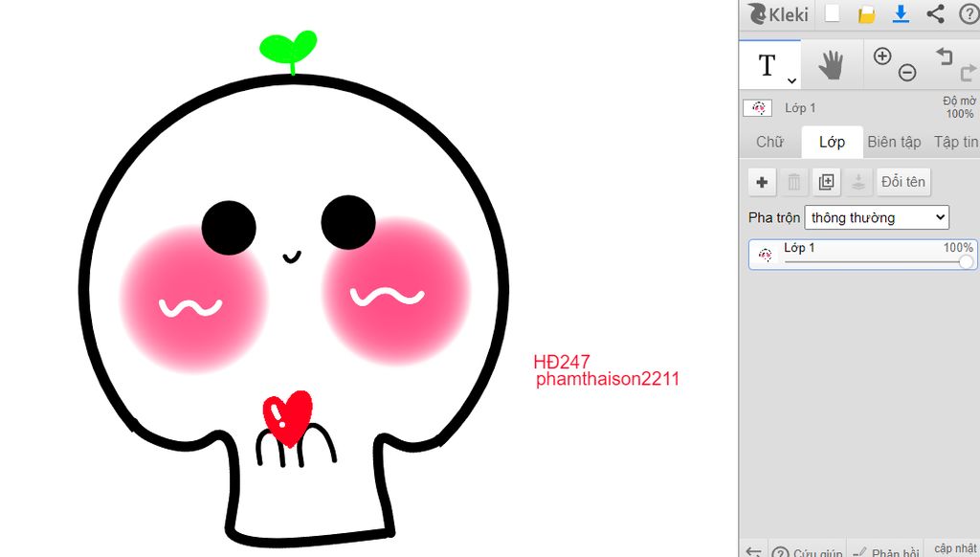Share the image with the share icon

[x=935, y=13]
